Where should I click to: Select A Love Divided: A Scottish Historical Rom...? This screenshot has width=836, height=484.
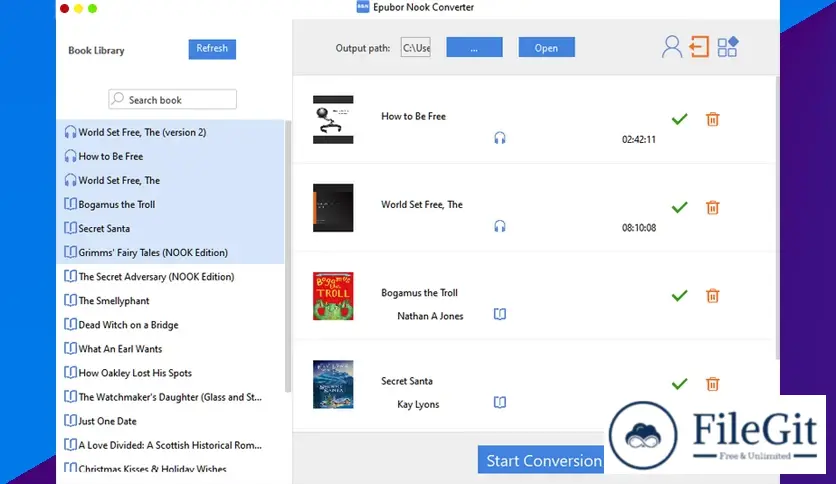click(x=170, y=445)
